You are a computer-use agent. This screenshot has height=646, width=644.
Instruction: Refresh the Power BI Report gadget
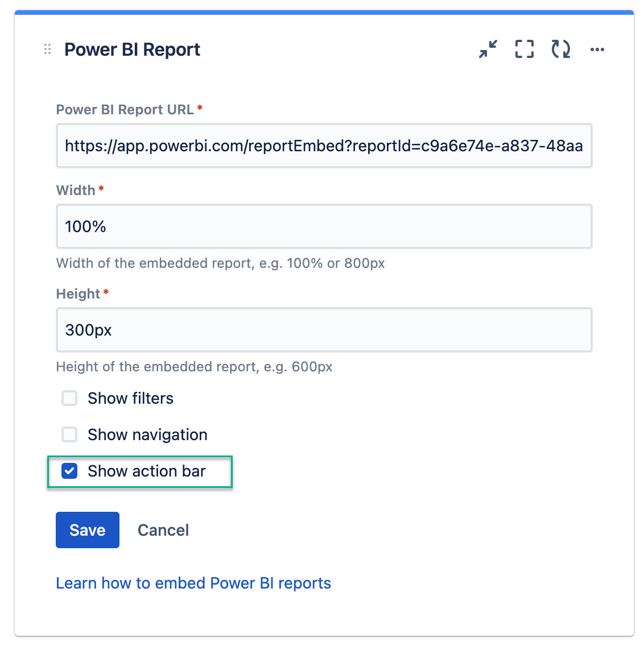(560, 49)
